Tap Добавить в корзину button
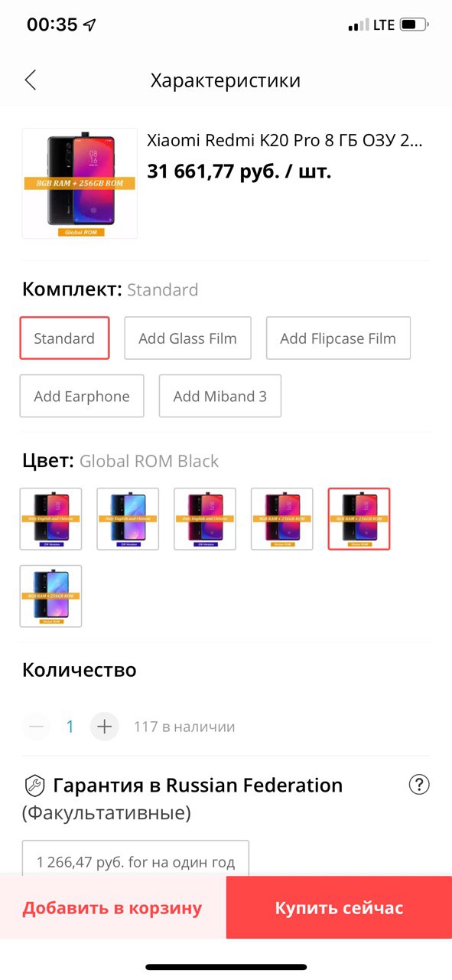 tap(112, 908)
